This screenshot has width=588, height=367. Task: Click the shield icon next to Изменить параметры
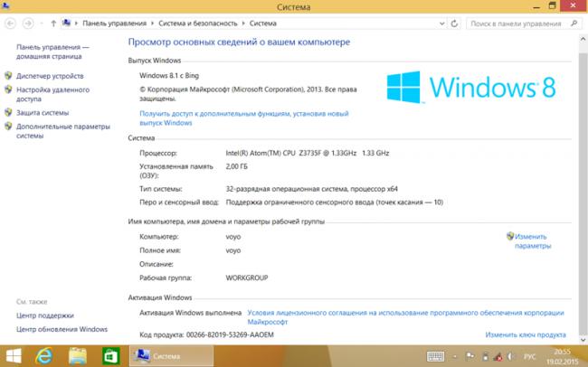coord(510,236)
